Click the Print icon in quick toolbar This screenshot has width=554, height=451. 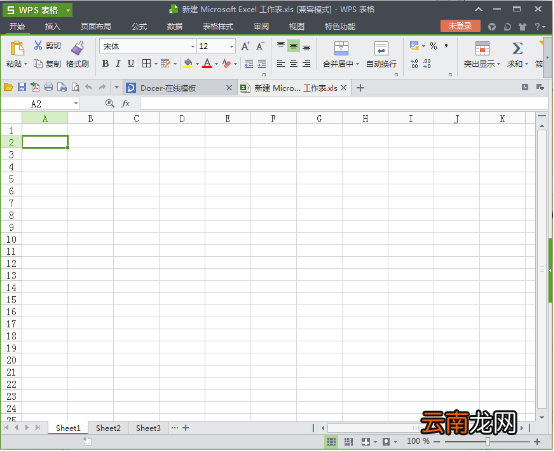[x=48, y=87]
